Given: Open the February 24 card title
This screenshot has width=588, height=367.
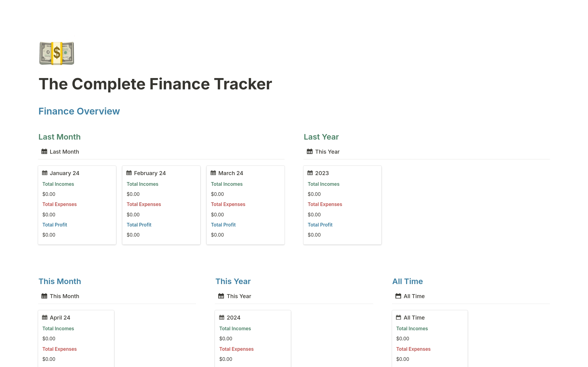Looking at the screenshot, I should click(x=150, y=173).
